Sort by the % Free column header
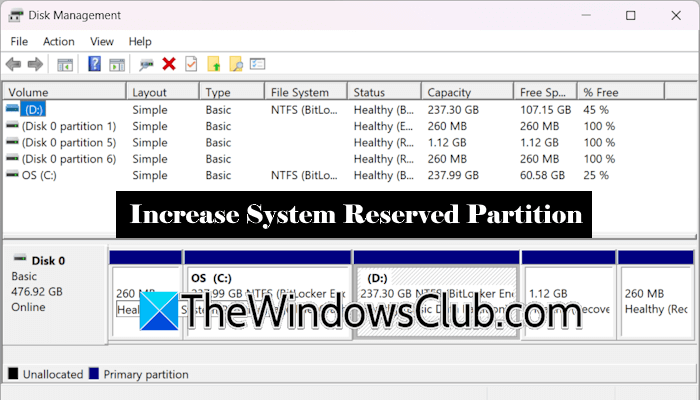 (x=621, y=92)
